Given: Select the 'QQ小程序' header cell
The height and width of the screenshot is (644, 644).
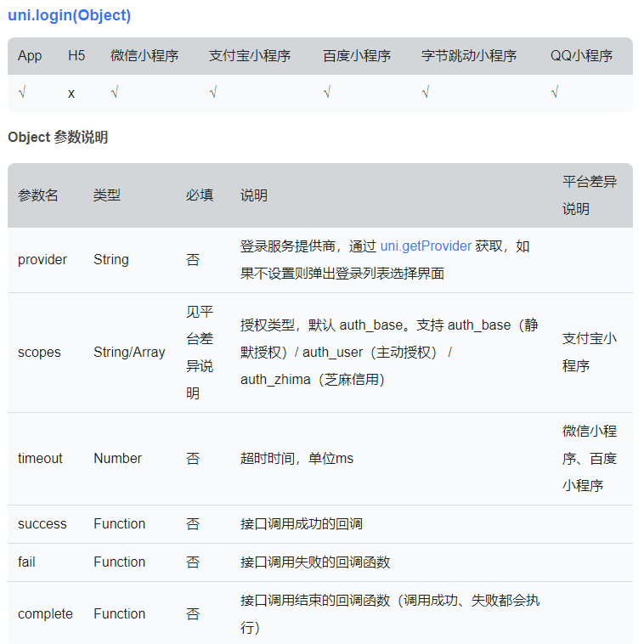Looking at the screenshot, I should (581, 55).
